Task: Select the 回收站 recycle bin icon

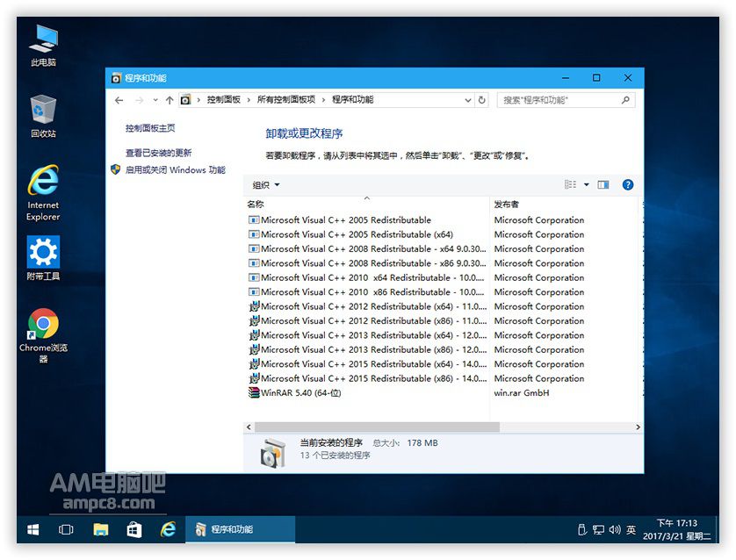Action: [43, 116]
